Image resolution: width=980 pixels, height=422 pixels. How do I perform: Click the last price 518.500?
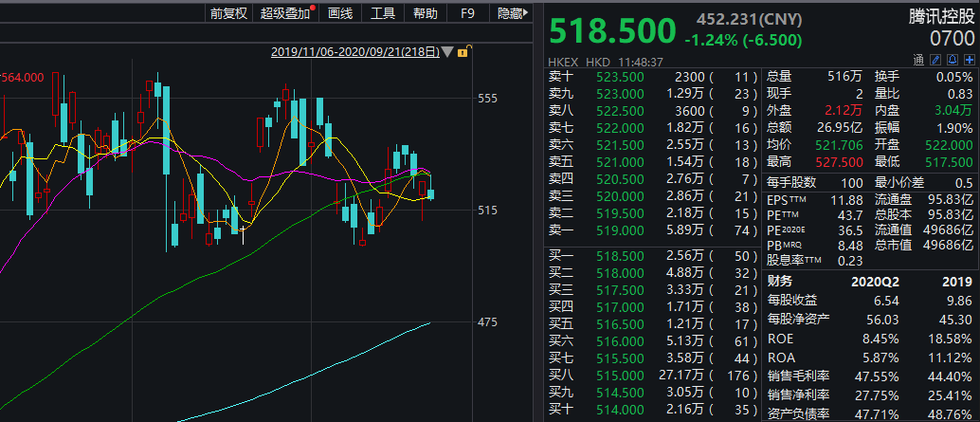point(613,30)
